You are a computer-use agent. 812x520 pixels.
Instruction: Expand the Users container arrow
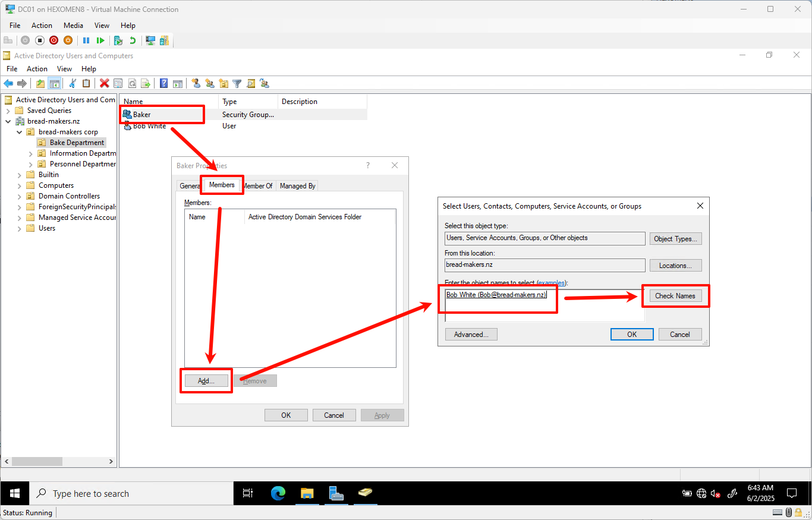(19, 228)
